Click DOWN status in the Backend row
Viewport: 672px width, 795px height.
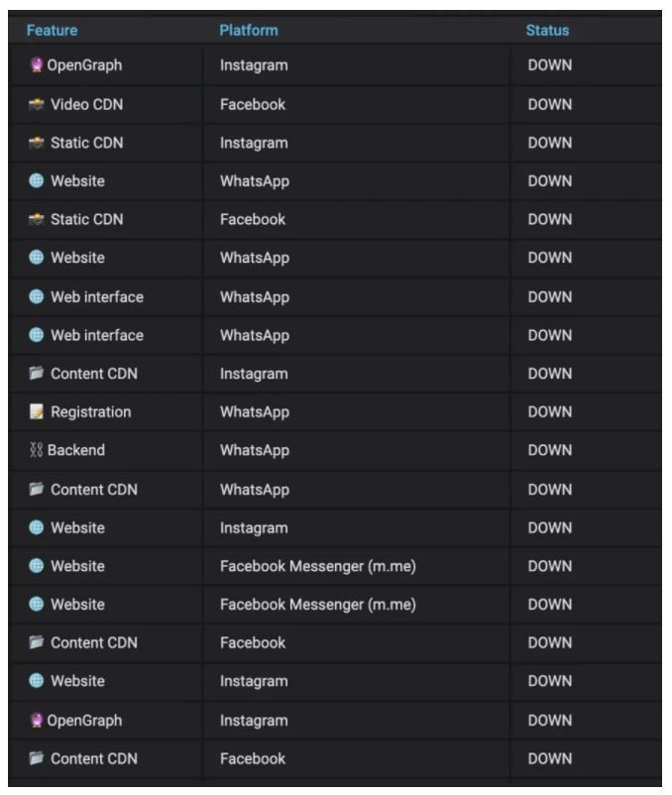(x=550, y=450)
